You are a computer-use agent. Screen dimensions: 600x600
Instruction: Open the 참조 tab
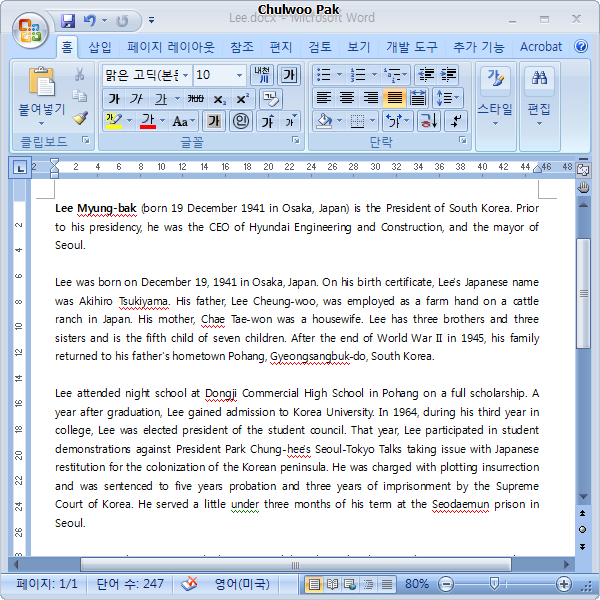click(x=242, y=47)
